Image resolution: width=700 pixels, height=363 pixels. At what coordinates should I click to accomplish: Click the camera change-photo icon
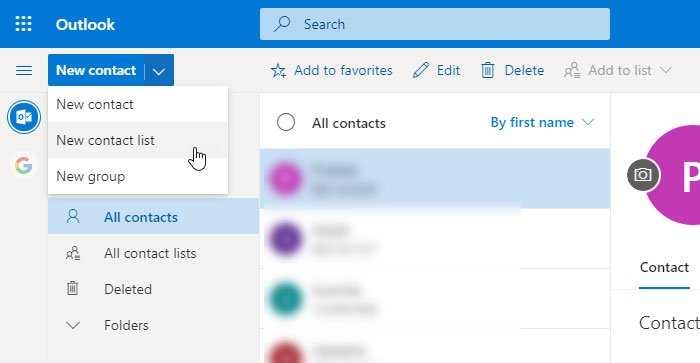(643, 175)
